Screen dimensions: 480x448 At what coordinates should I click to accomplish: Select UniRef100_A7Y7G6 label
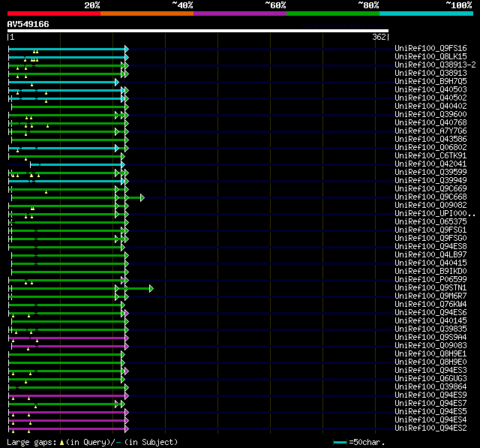tap(430, 131)
